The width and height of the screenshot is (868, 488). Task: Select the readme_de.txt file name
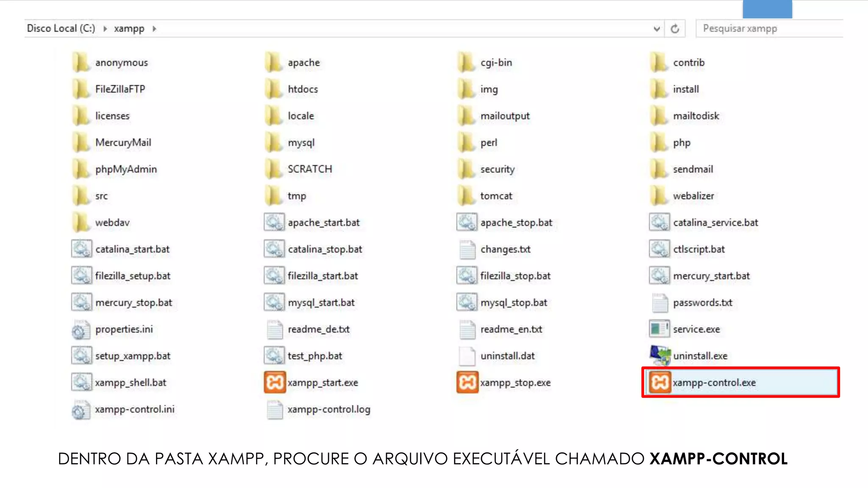pyautogui.click(x=319, y=329)
